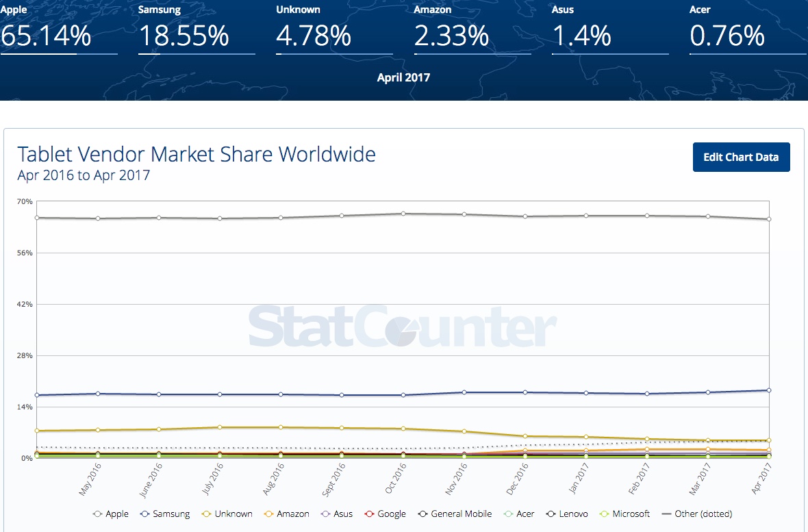Click Unknown's Dec 2016 data point

pyautogui.click(x=525, y=436)
